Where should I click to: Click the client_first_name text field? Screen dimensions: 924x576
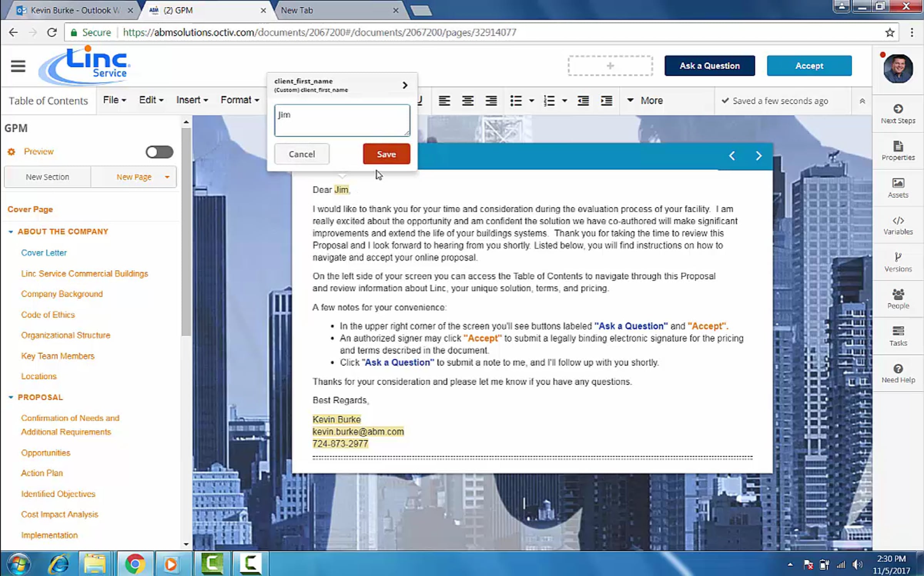click(342, 120)
